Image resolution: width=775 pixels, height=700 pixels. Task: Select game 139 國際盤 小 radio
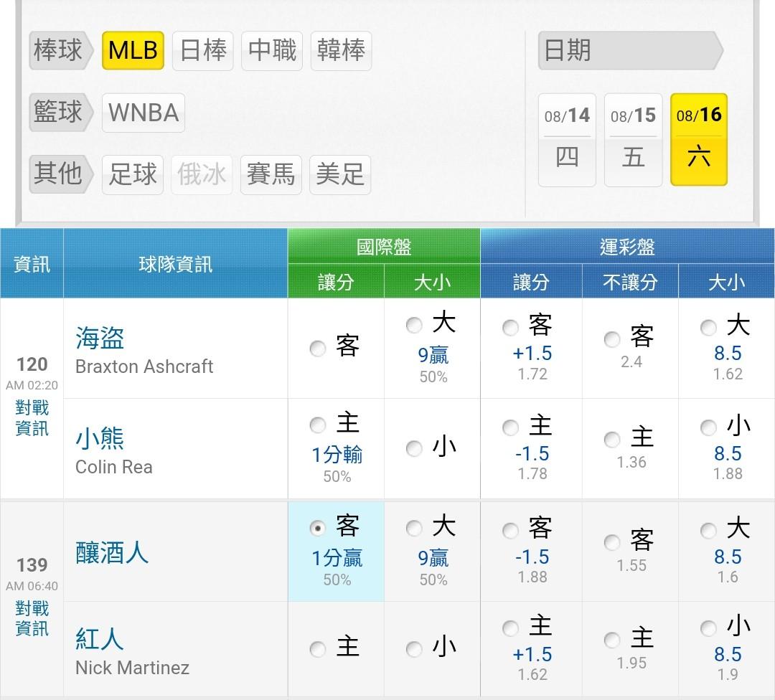click(414, 649)
